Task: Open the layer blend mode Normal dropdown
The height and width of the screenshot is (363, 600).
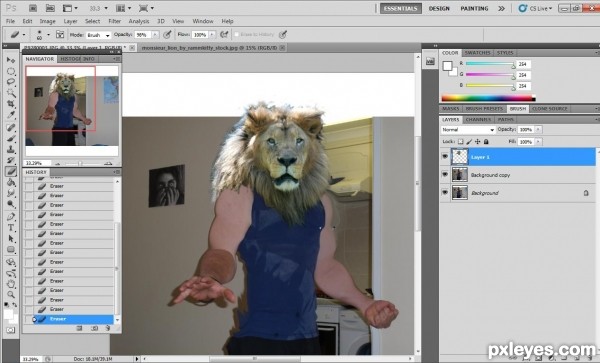Action: click(x=468, y=130)
